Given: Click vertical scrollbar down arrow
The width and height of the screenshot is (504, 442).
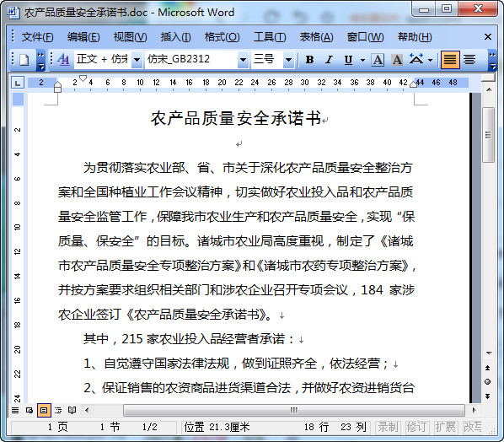Looking at the screenshot, I should click(489, 353).
